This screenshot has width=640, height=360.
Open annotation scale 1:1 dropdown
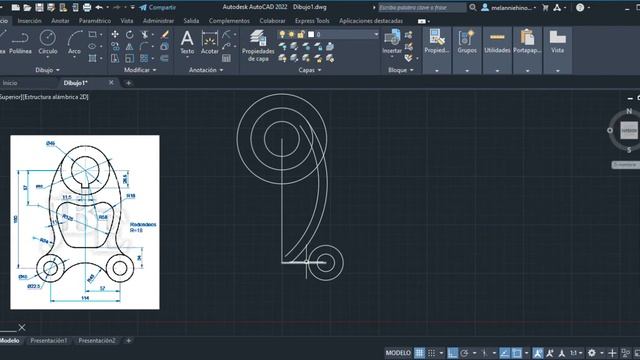(576, 353)
